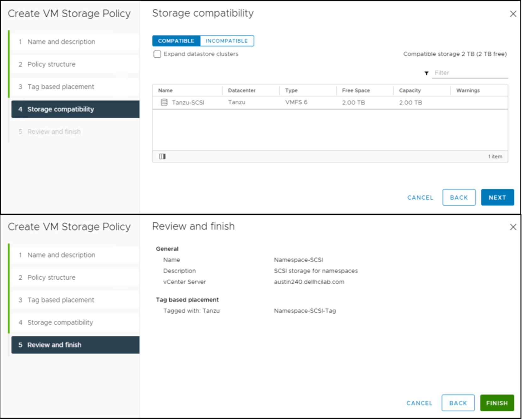The height and width of the screenshot is (420, 522).
Task: Sort by the Type column header
Action: coord(291,91)
